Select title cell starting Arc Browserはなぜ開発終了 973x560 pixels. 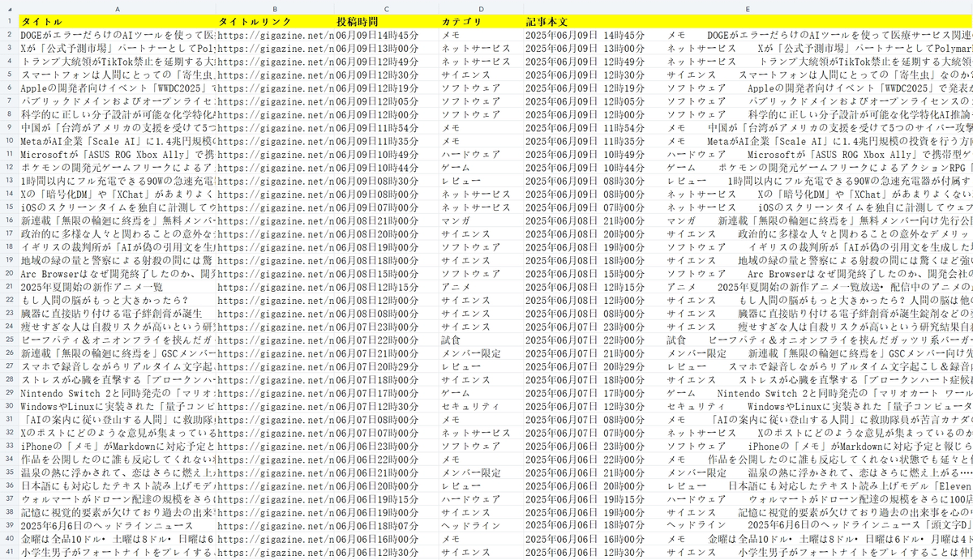tap(118, 273)
